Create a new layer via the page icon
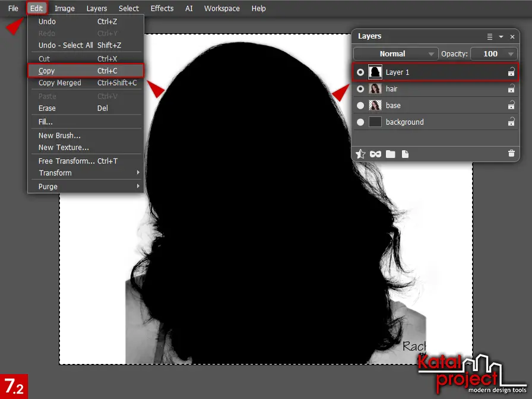Image resolution: width=532 pixels, height=399 pixels. (406, 154)
